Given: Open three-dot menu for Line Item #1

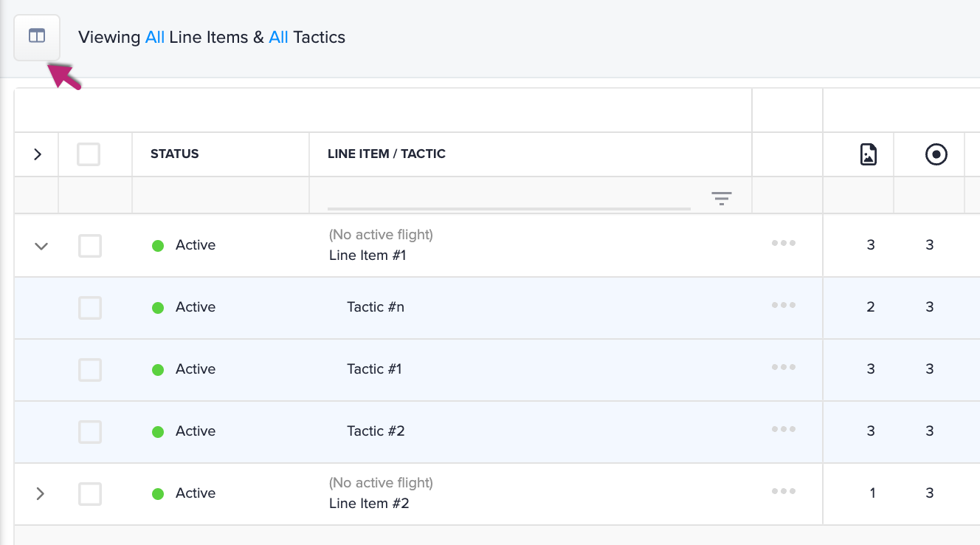Looking at the screenshot, I should (783, 244).
